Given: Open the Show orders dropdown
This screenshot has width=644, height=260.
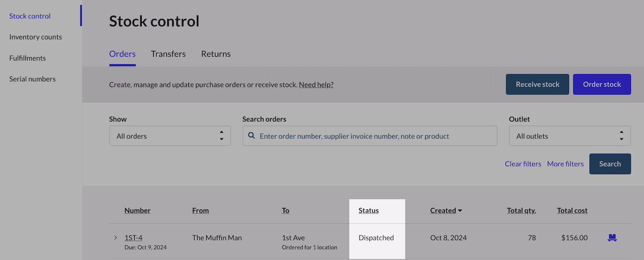Looking at the screenshot, I should coord(170,136).
